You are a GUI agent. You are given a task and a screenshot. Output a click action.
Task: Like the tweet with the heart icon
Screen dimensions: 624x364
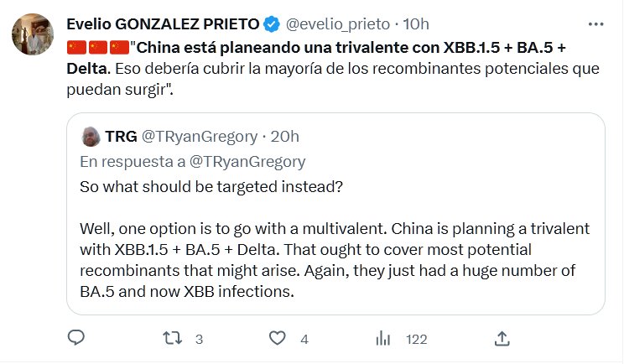click(x=278, y=339)
